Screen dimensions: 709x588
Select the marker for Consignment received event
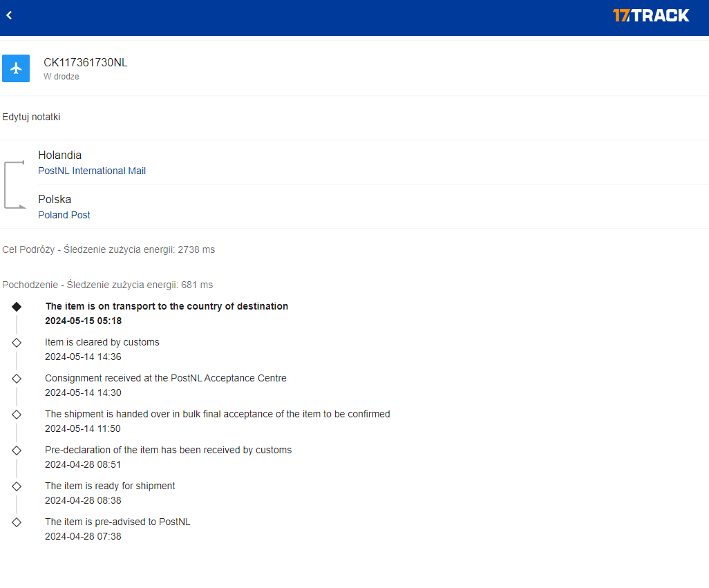[17, 379]
